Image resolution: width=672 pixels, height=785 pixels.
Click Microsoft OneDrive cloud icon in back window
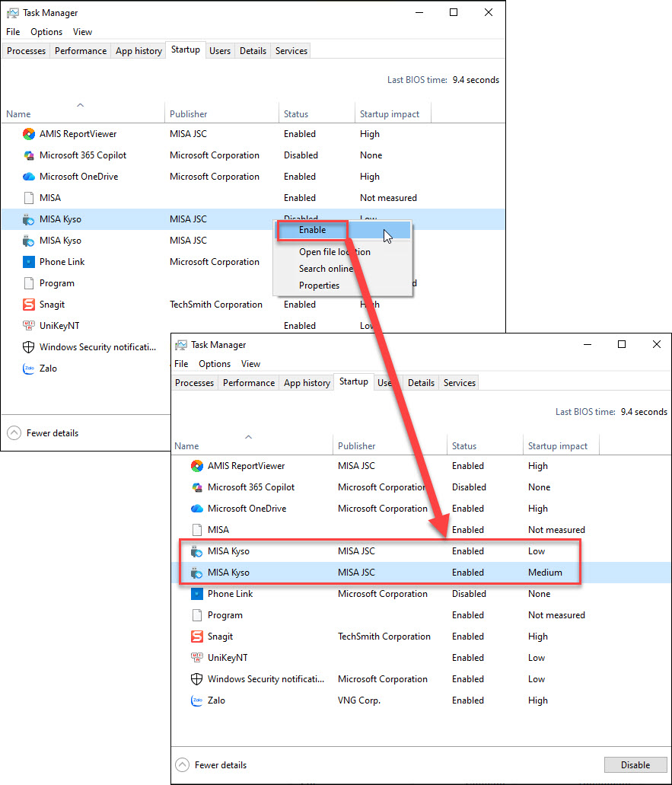pyautogui.click(x=28, y=176)
